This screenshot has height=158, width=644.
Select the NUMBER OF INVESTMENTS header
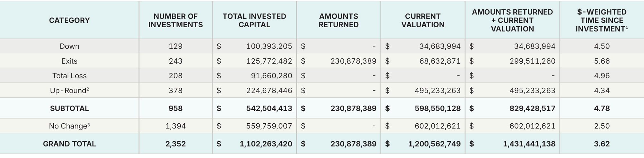(175, 20)
